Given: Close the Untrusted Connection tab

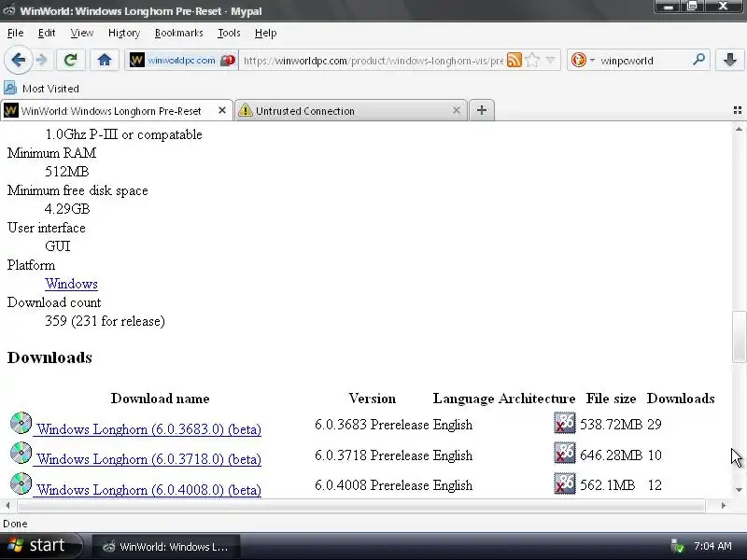Looking at the screenshot, I should click(457, 110).
